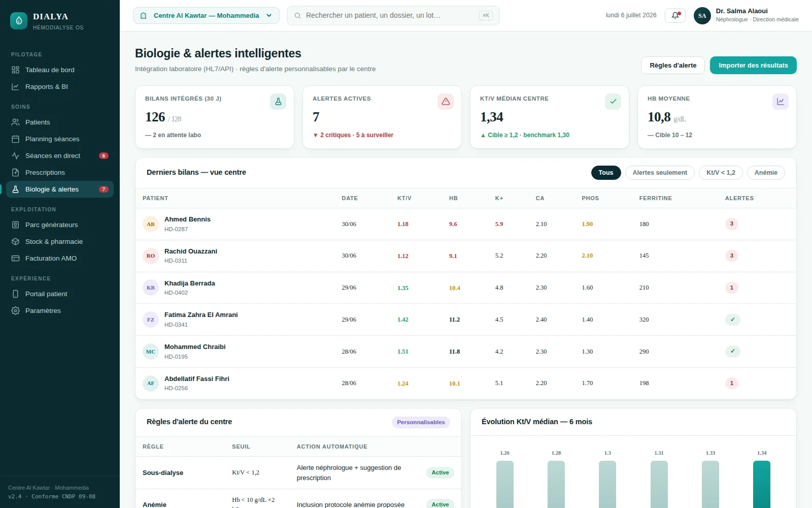
Task: Click Importer des résultats button
Action: [x=753, y=65]
